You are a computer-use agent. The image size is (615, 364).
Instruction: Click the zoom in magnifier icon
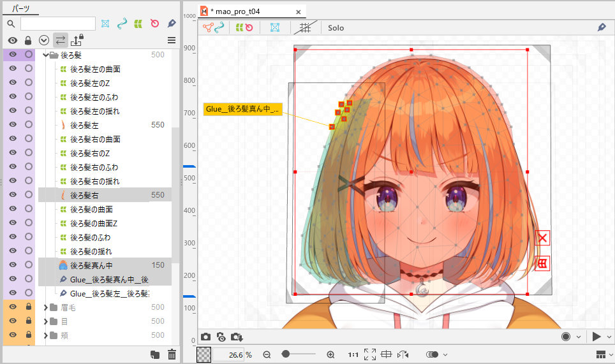click(x=330, y=354)
